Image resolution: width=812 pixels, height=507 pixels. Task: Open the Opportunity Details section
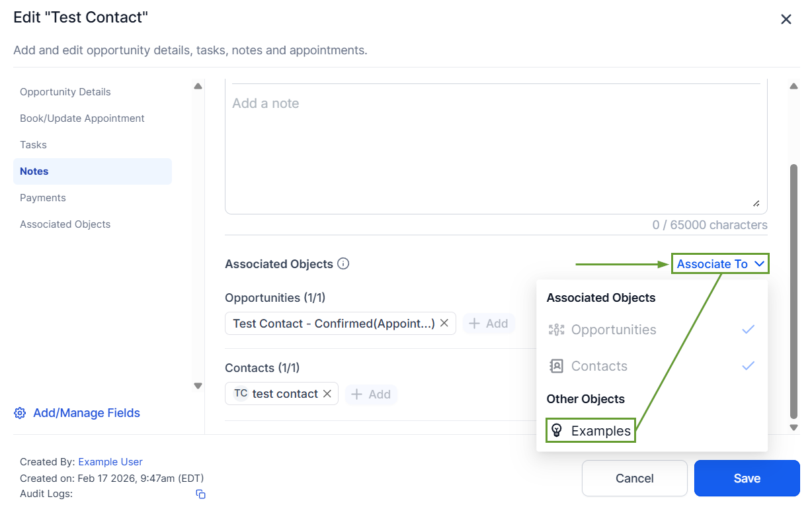point(65,92)
